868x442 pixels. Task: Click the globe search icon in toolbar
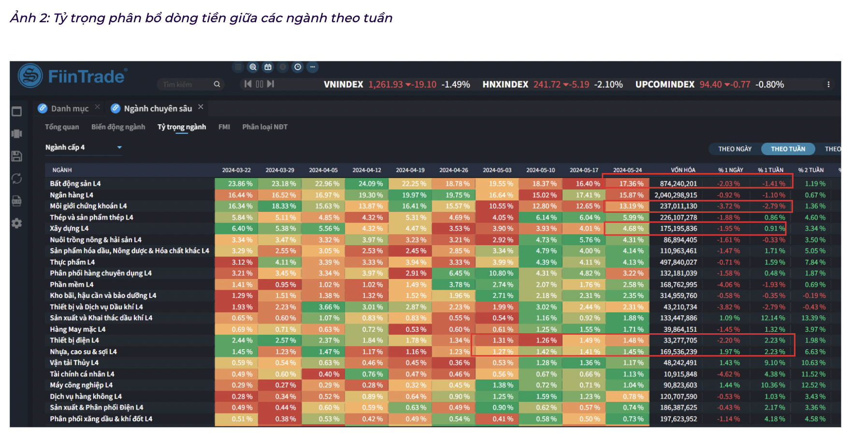pos(253,67)
